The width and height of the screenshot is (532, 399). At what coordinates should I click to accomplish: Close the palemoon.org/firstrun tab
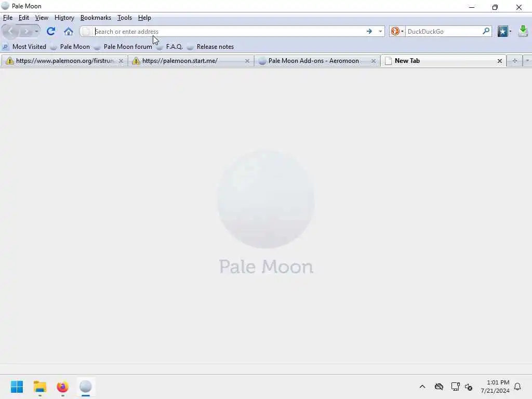[121, 61]
